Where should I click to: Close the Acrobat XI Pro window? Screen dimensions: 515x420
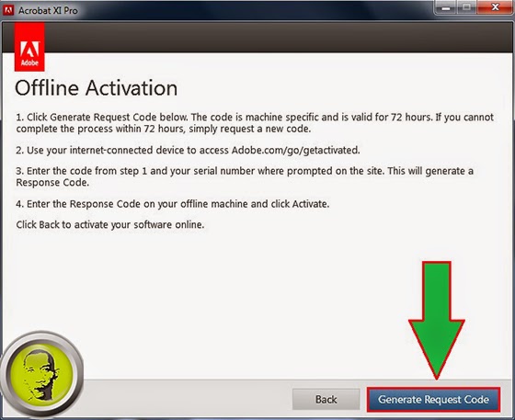tap(495, 6)
